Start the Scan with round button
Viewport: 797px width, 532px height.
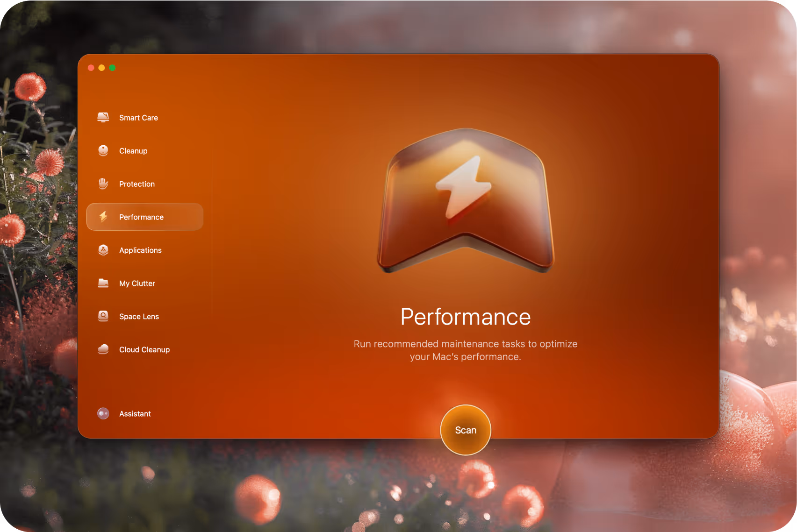coord(466,430)
